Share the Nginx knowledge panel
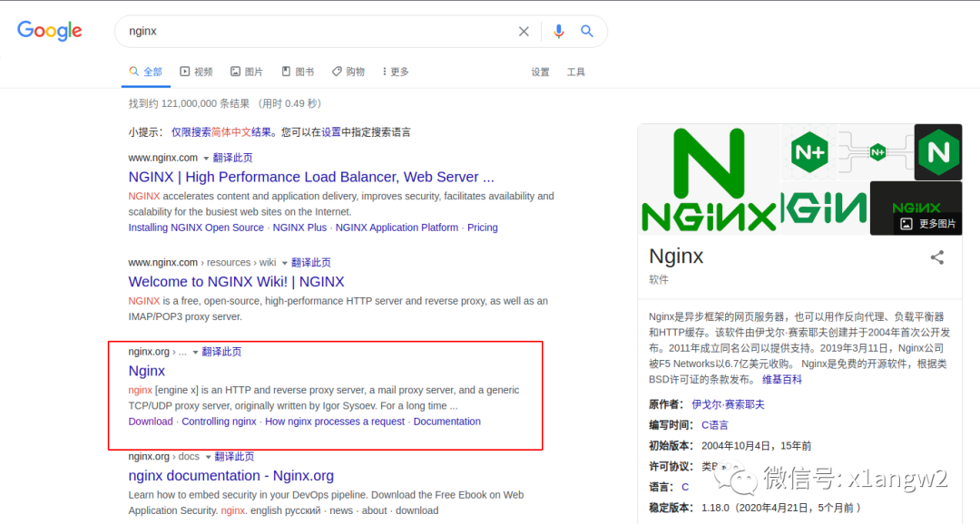Screen dimensions: 980x524 click(x=936, y=257)
